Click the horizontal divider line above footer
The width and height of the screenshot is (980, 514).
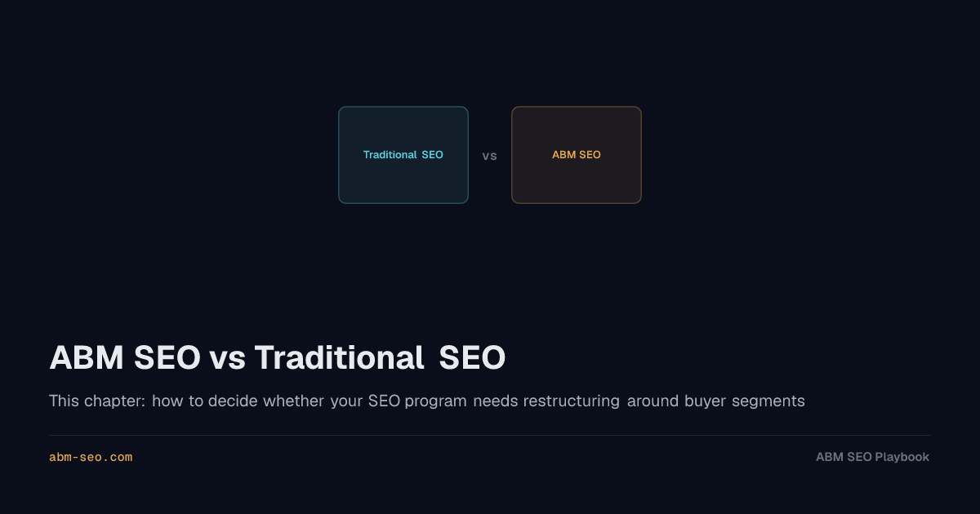(490, 435)
